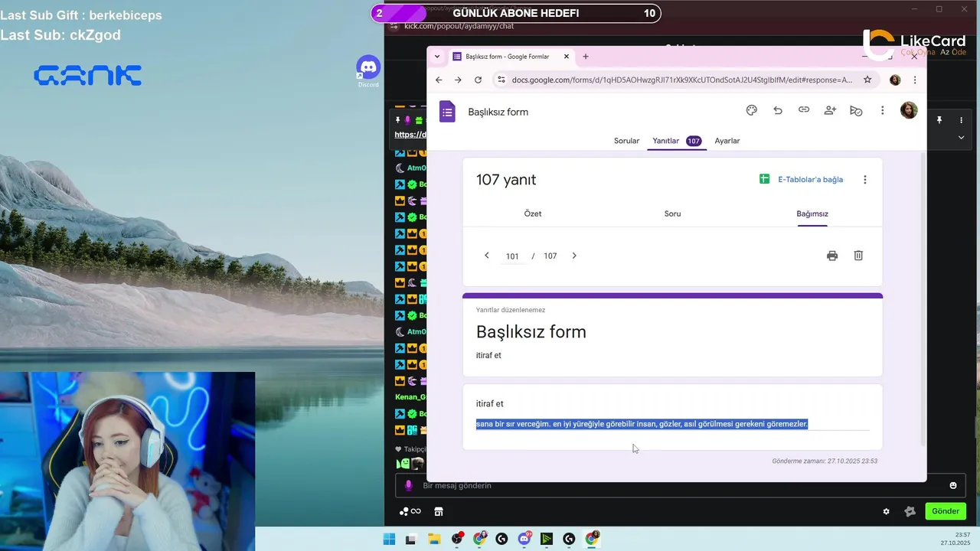This screenshot has width=980, height=551.
Task: Open the responses card three-dot menu
Action: 865,180
